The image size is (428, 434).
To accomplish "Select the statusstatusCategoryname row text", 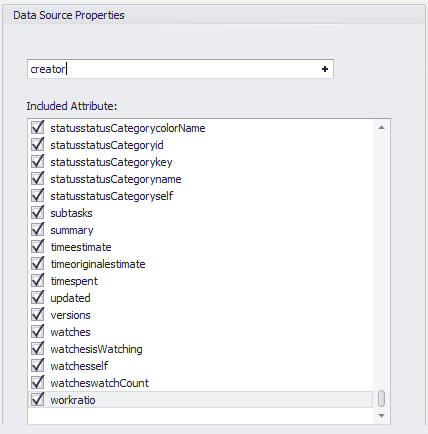I will (x=116, y=179).
